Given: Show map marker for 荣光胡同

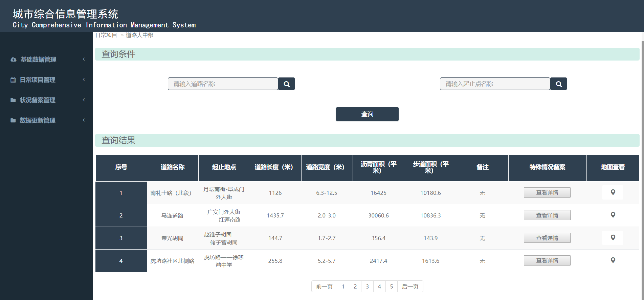Looking at the screenshot, I should 613,238.
